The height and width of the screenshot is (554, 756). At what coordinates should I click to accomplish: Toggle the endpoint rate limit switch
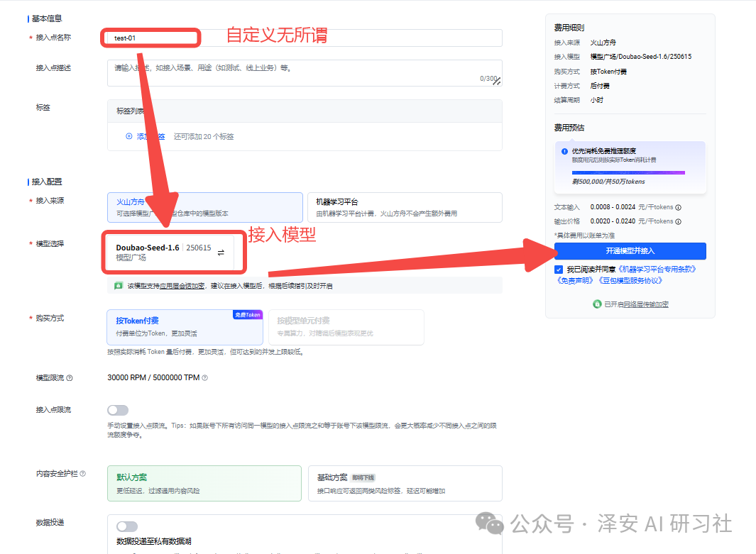pos(118,410)
